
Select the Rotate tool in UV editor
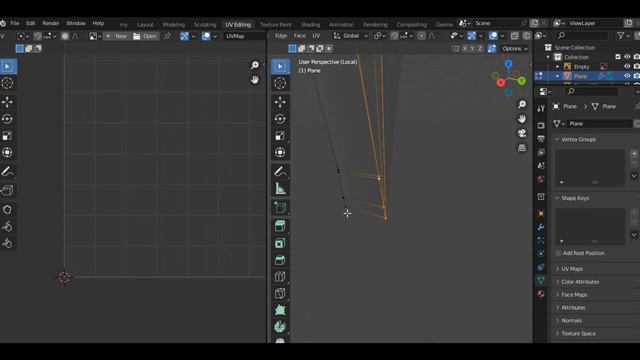[x=8, y=119]
